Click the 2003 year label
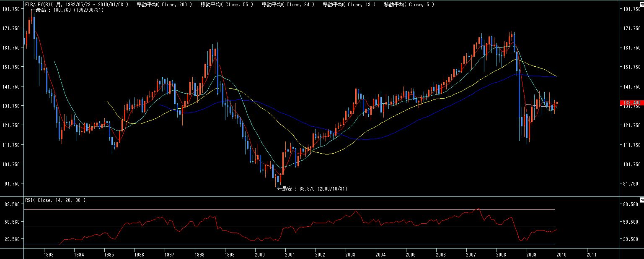Image resolution: width=644 pixels, height=259 pixels. pyautogui.click(x=350, y=254)
